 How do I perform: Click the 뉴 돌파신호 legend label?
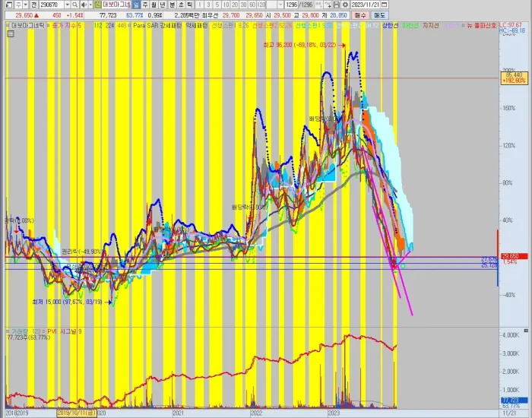click(x=481, y=25)
